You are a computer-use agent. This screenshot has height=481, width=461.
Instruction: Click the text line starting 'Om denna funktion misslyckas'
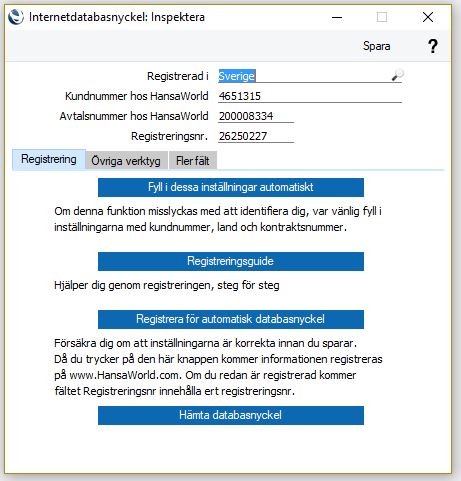[x=218, y=211]
